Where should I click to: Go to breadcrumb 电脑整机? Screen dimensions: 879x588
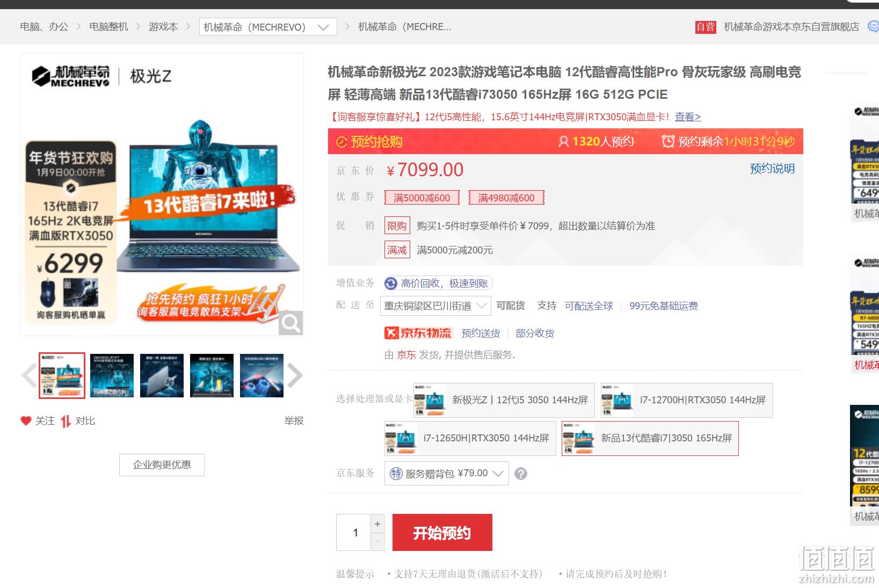[x=108, y=27]
